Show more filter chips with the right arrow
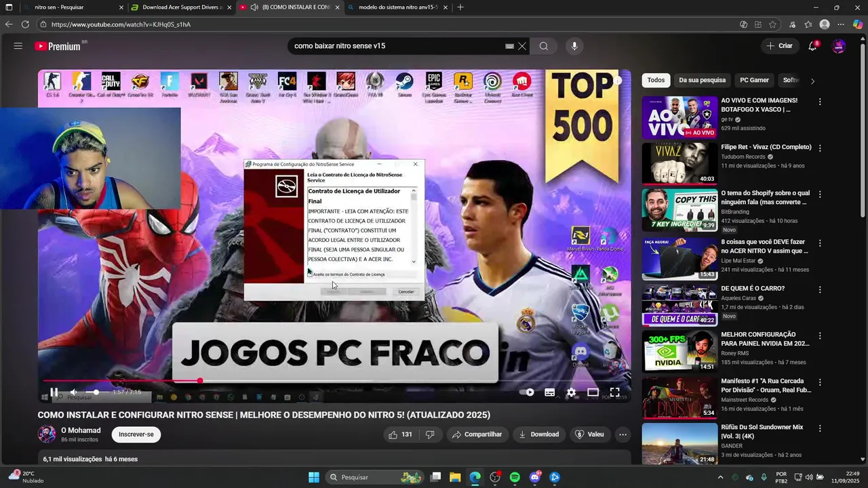868x488 pixels. 812,81
